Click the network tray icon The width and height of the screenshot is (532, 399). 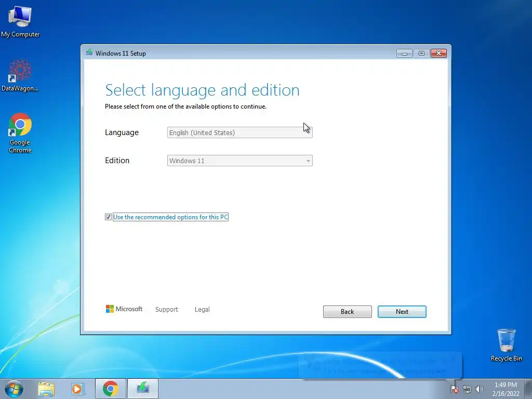tap(467, 389)
